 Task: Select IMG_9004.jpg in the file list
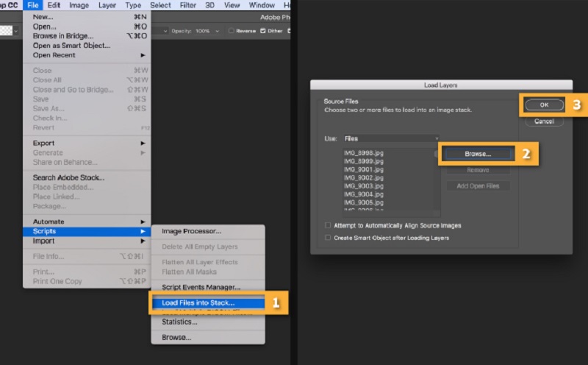(363, 194)
